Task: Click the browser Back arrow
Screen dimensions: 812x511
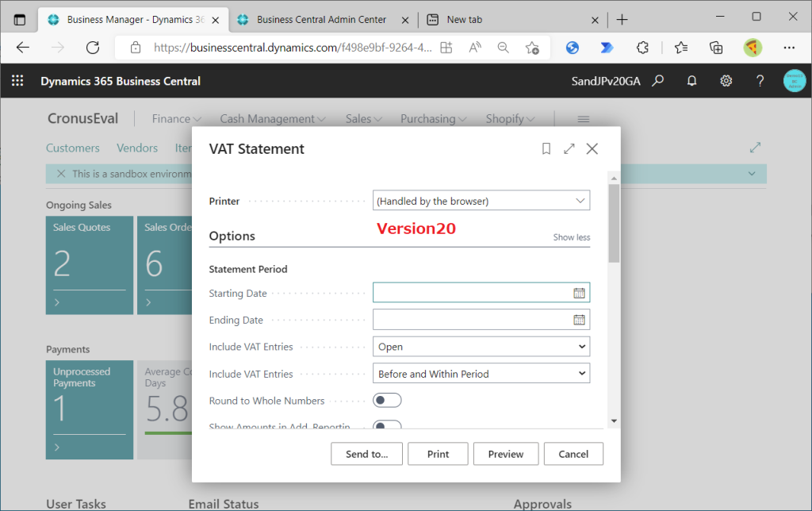Action: point(23,48)
